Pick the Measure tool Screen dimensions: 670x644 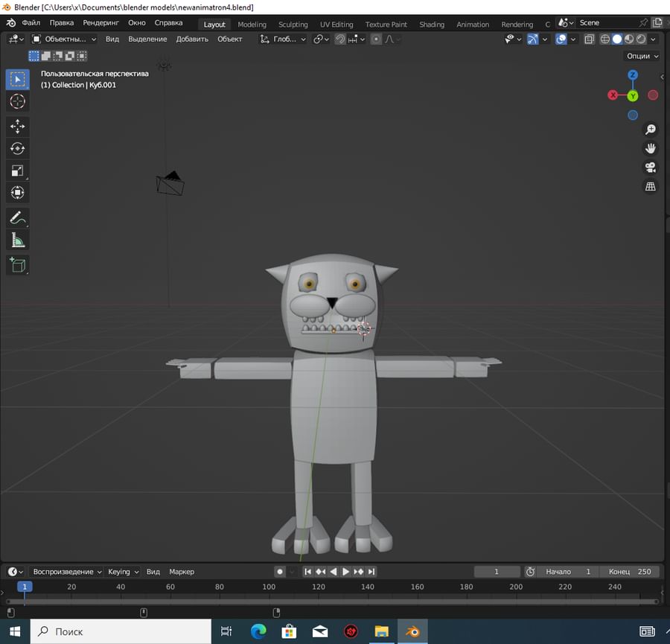pyautogui.click(x=17, y=240)
